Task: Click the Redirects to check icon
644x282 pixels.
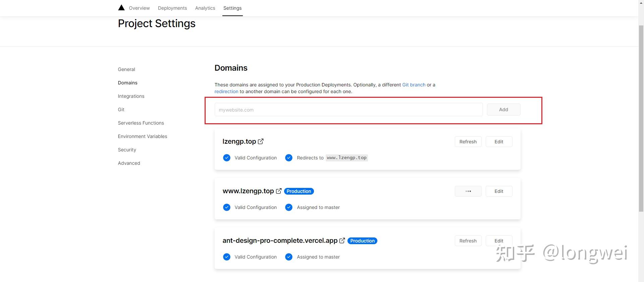Action: (289, 158)
